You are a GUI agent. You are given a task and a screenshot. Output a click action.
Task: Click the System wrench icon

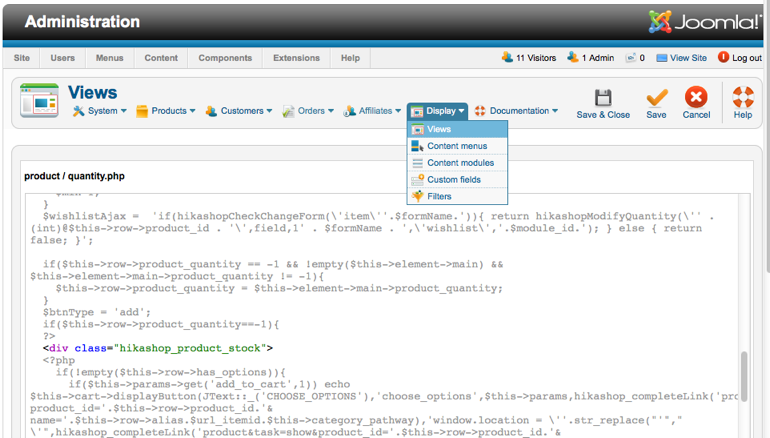tap(79, 111)
